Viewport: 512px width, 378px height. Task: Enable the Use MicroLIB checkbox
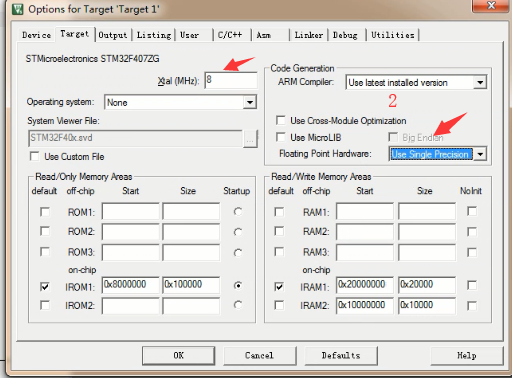pyautogui.click(x=281, y=137)
